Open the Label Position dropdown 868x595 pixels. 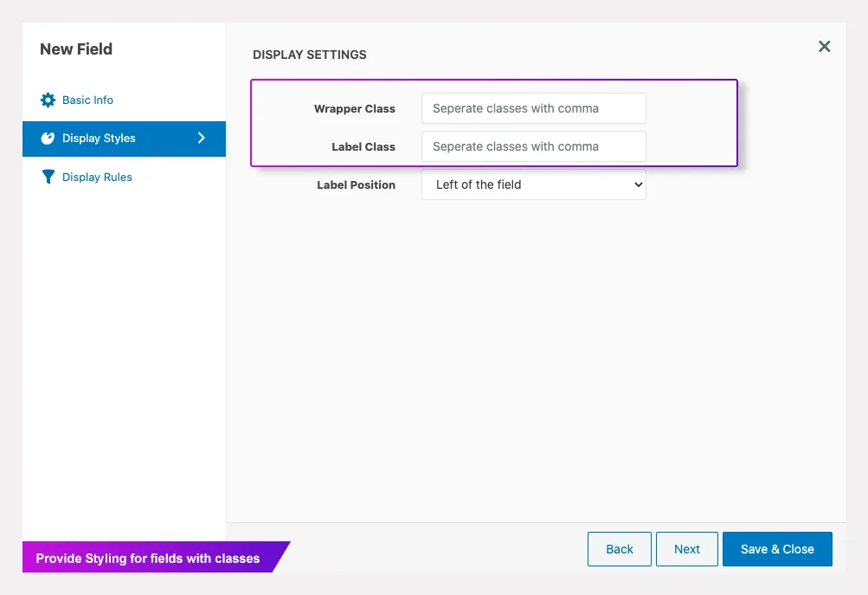534,184
